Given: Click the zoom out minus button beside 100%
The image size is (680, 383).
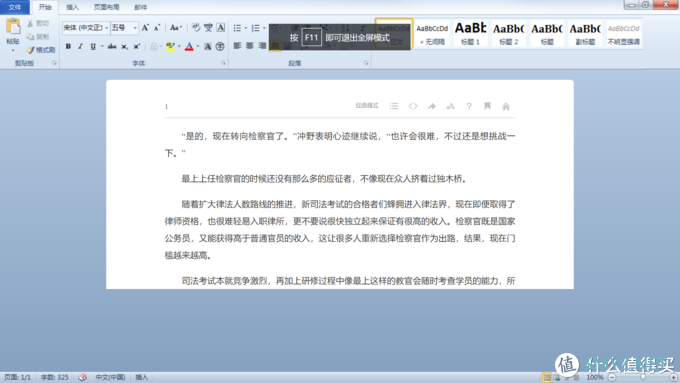Looking at the screenshot, I should click(x=612, y=377).
